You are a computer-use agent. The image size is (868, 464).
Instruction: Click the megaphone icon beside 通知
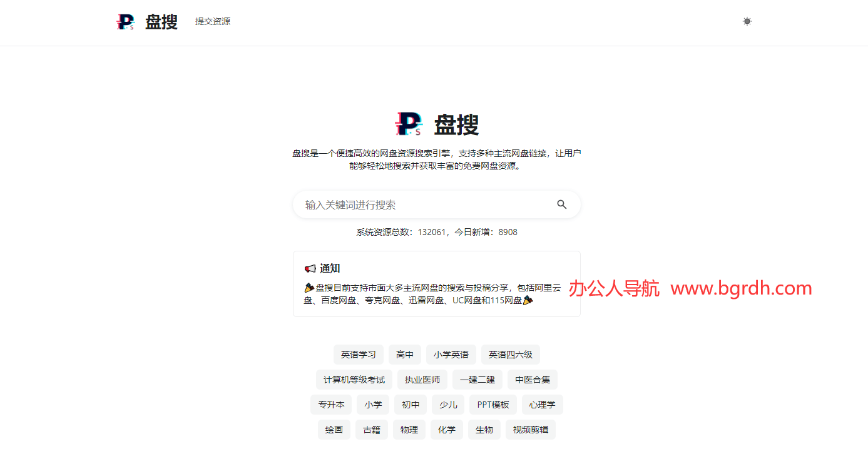pyautogui.click(x=310, y=268)
